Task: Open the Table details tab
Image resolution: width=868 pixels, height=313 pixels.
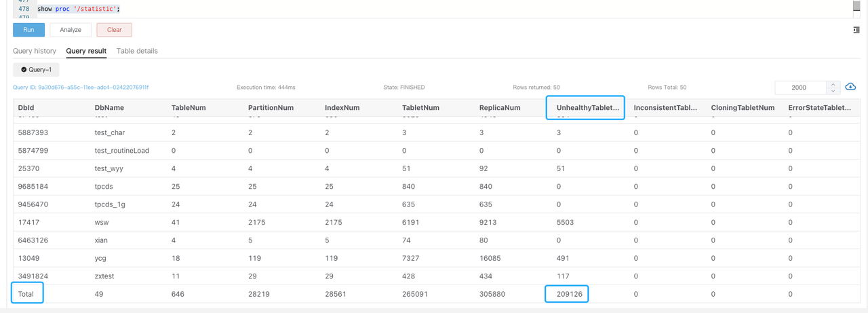Action: pos(137,51)
